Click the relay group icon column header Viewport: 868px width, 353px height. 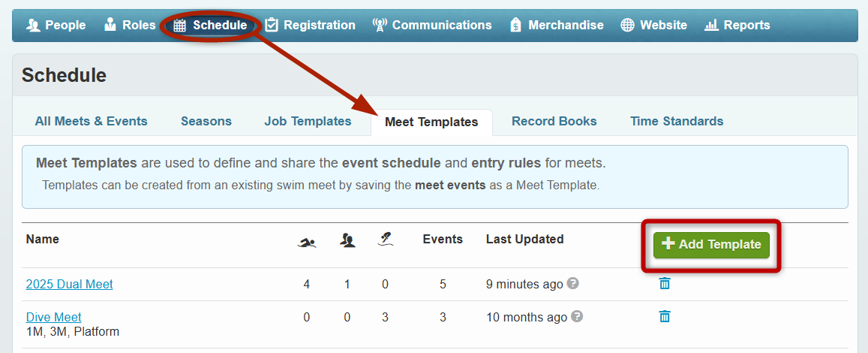click(x=347, y=240)
